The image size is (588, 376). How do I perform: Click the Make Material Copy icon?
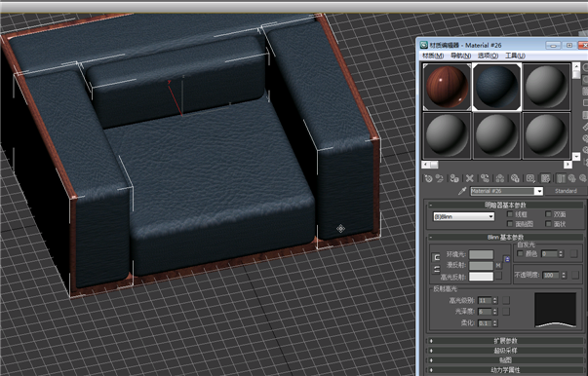(x=485, y=178)
